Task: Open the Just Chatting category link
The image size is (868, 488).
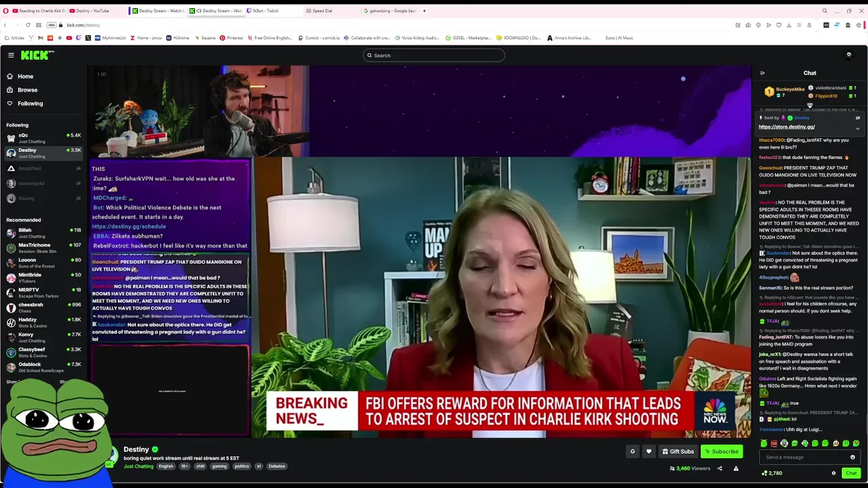Action: click(x=138, y=466)
